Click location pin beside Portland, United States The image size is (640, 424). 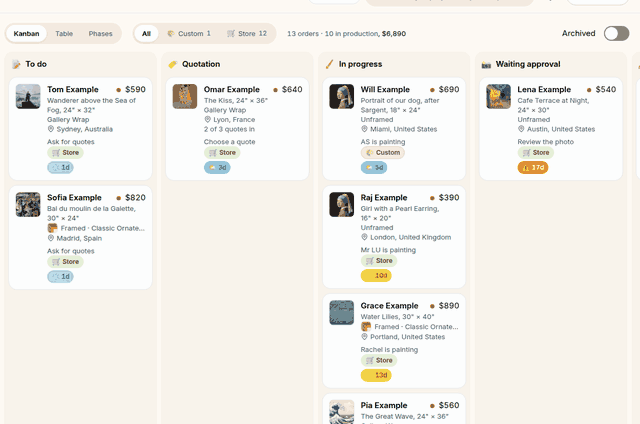pos(364,337)
